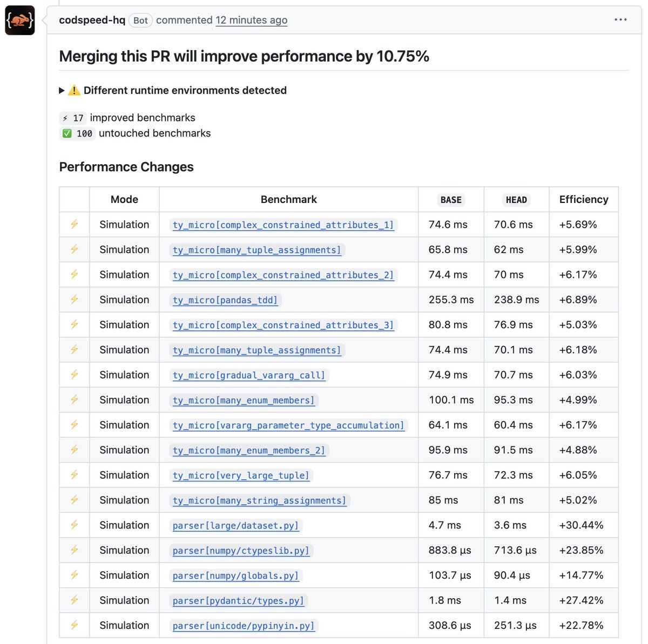The width and height of the screenshot is (648, 644).
Task: Expand 'Different runtime environments detected' details
Action: click(173, 90)
